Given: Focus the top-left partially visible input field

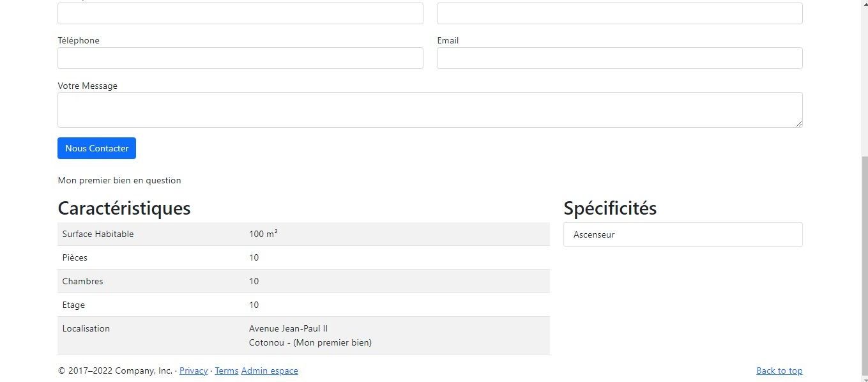Looking at the screenshot, I should pyautogui.click(x=240, y=13).
